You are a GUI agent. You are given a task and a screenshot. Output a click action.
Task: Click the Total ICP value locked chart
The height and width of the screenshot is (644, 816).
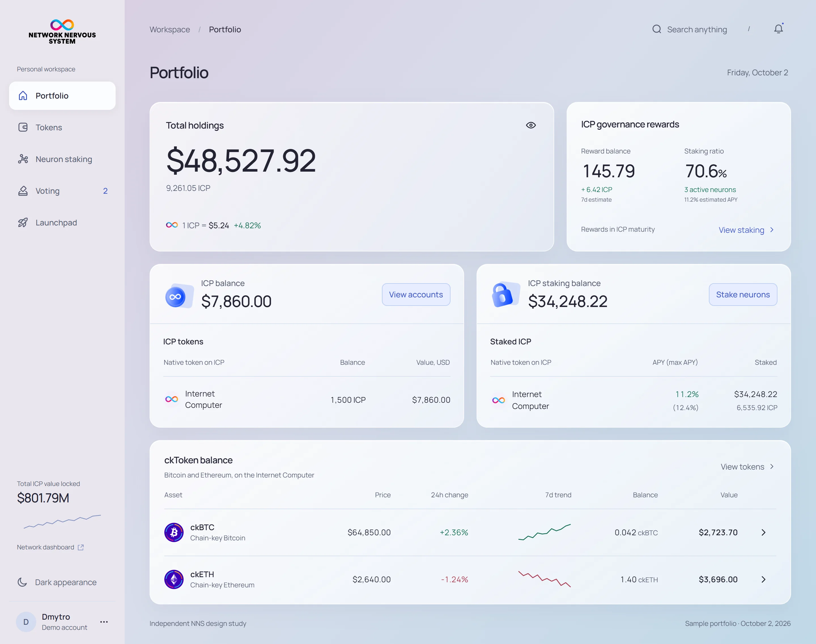click(62, 521)
